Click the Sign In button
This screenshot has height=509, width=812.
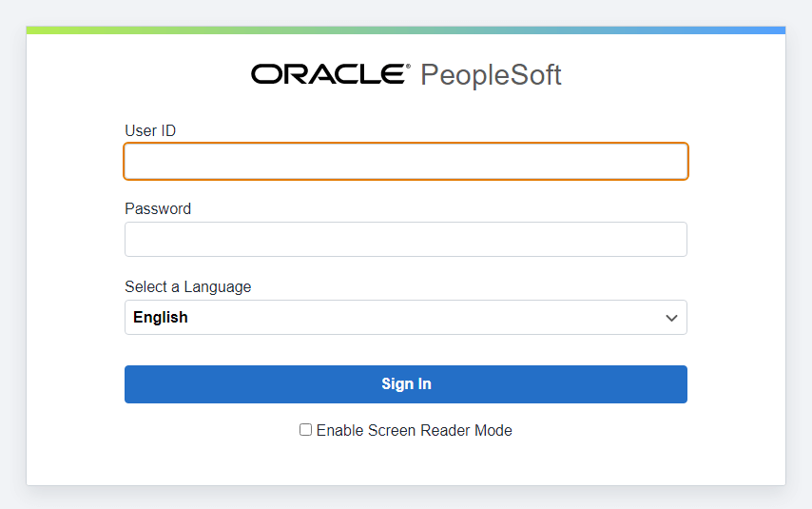[406, 384]
